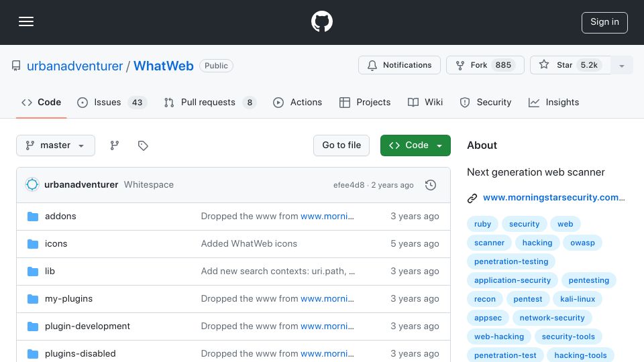Open the plugin-development folder
Screen dimensions: 644x362
tap(87, 326)
